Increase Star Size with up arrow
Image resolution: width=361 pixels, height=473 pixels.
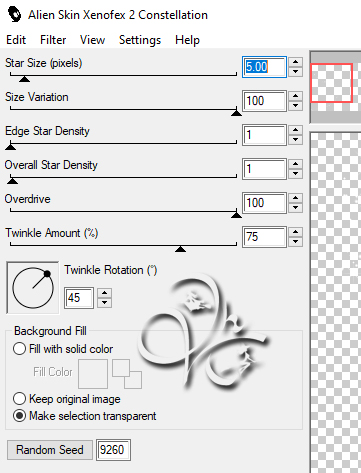coord(296,62)
